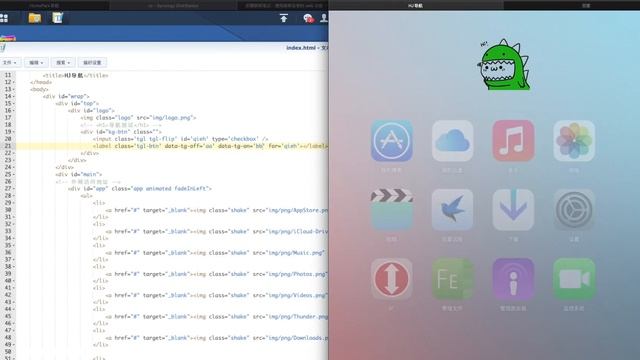Collapse code fold at line 14
The image size is (640, 360).
[x=13, y=96]
